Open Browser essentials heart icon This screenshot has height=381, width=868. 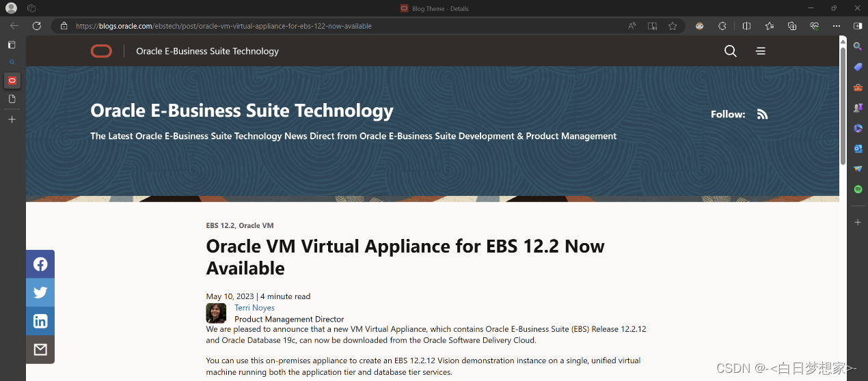[x=815, y=26]
